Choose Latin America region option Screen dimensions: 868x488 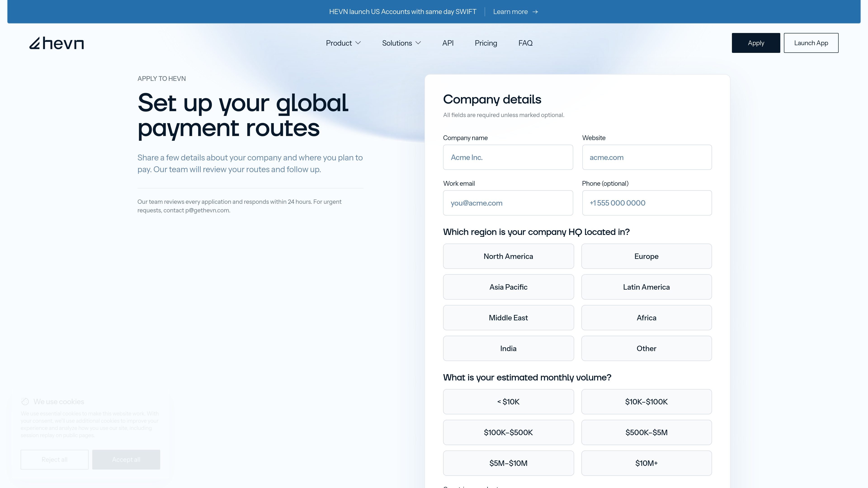pyautogui.click(x=646, y=287)
